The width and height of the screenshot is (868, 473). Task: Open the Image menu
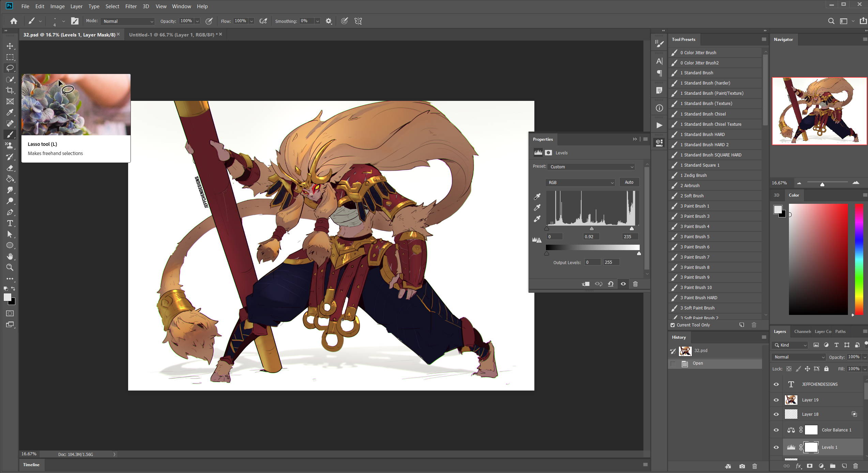(57, 6)
